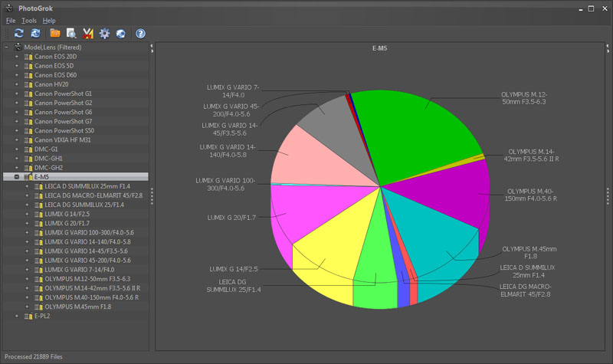Screen dimensions: 613x364
Task: Select OLYMPUS M.14-42mm F3.5-5.6 II R in the tree
Action: click(92, 288)
